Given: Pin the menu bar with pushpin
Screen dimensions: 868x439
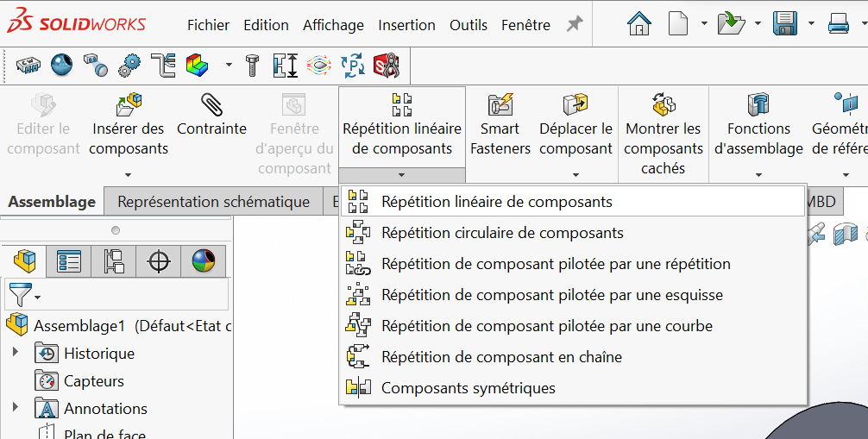Looking at the screenshot, I should [575, 24].
